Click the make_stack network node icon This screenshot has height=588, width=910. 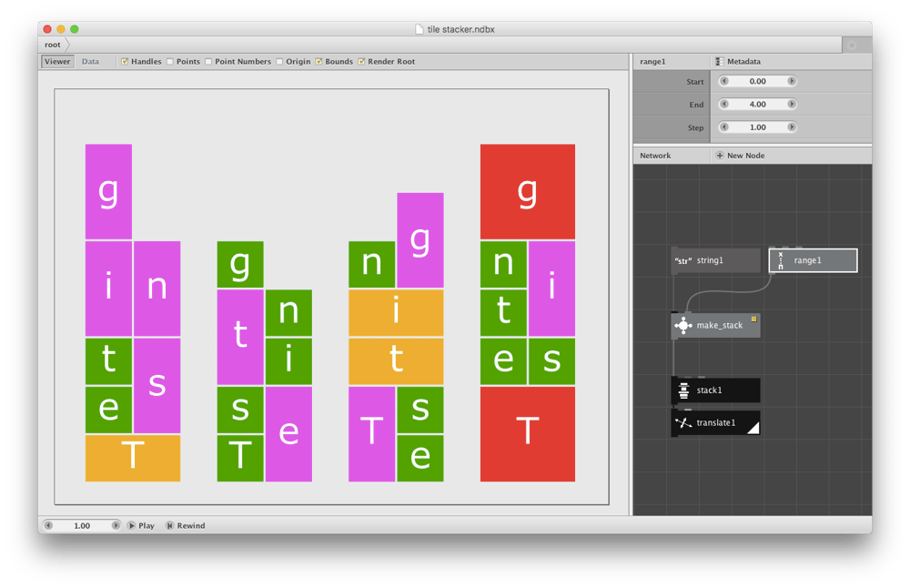point(683,326)
